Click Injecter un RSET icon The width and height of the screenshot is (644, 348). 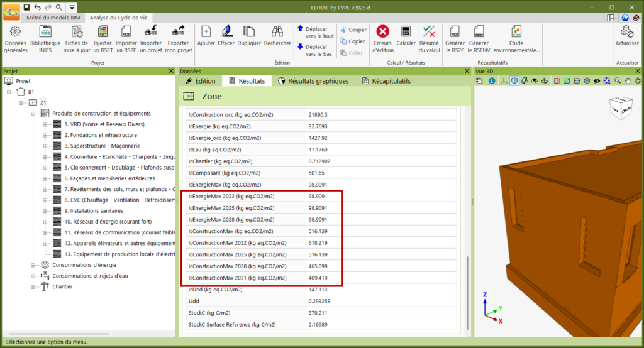(x=103, y=31)
